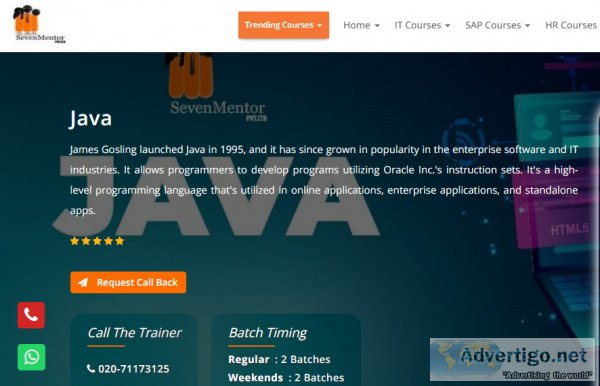Open the green WhatsApp chat icon
The width and height of the screenshot is (600, 386).
click(x=31, y=357)
